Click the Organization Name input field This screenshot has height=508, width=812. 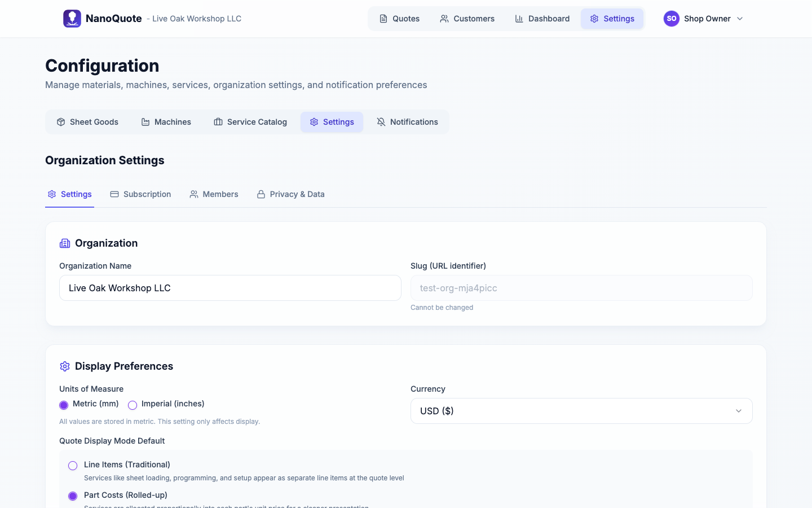click(230, 288)
